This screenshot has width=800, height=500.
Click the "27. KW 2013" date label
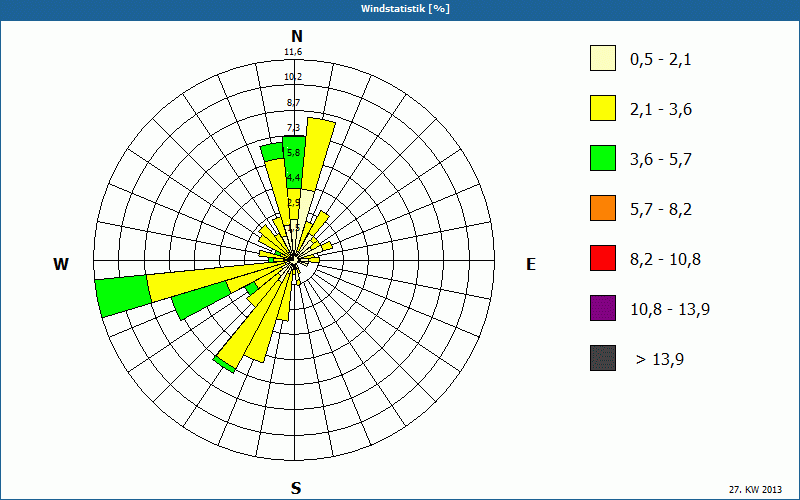(x=755, y=489)
